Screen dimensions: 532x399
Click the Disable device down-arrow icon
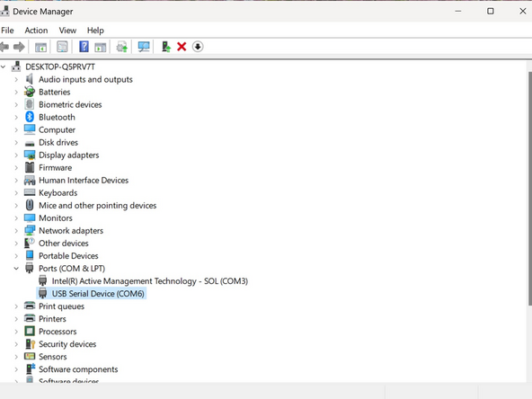click(198, 47)
